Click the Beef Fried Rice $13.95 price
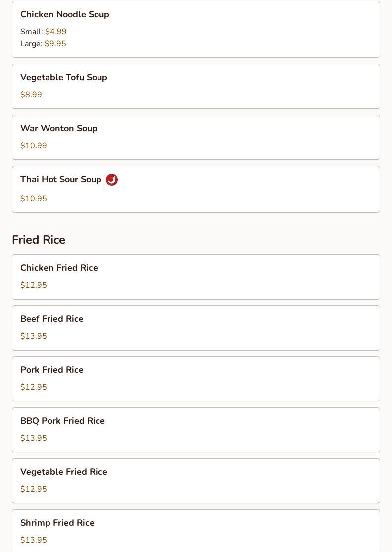Screen dimensions: 392x552 point(34,336)
